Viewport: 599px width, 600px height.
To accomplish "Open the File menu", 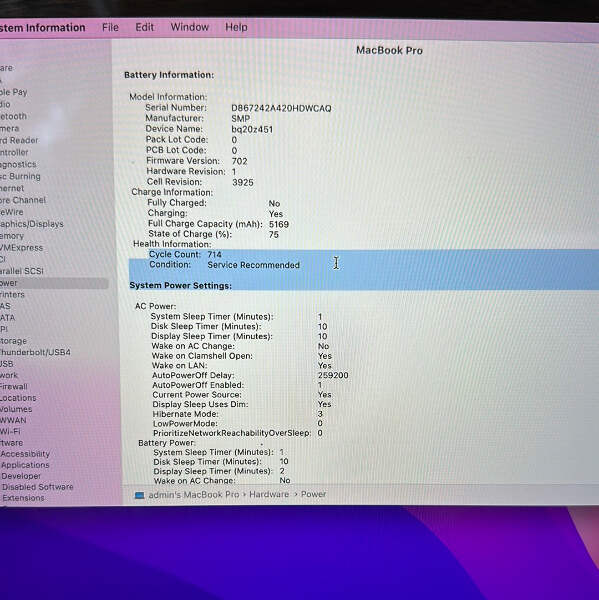I will tap(110, 28).
